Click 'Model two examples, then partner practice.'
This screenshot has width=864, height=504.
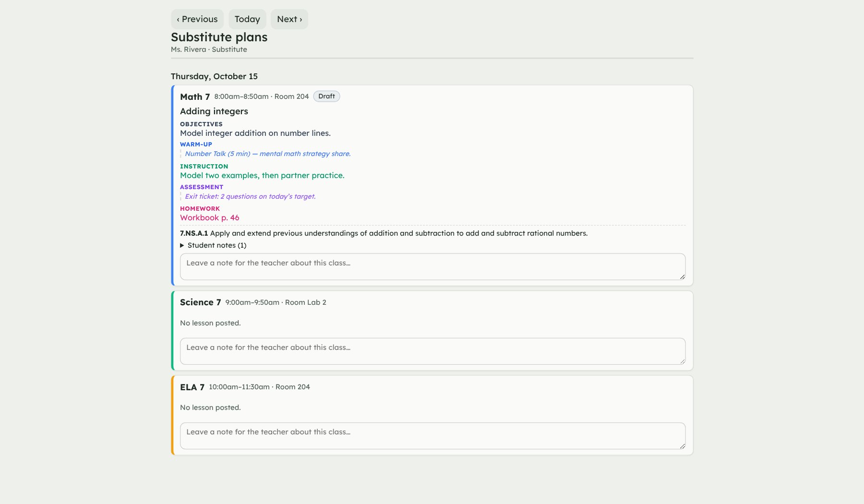[x=262, y=176]
